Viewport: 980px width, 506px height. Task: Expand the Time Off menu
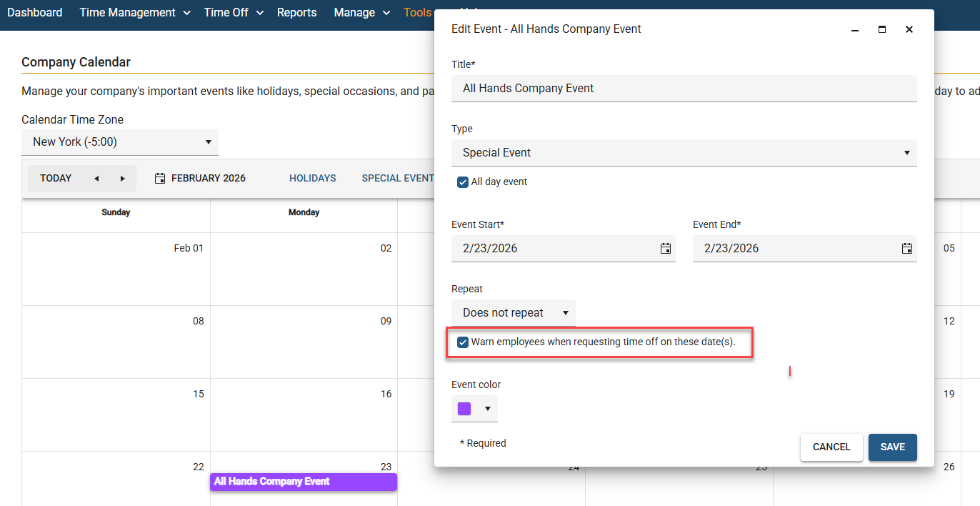[x=234, y=13]
